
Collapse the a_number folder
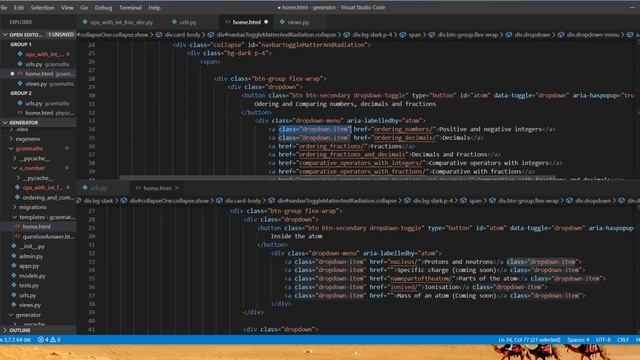click(x=15, y=168)
